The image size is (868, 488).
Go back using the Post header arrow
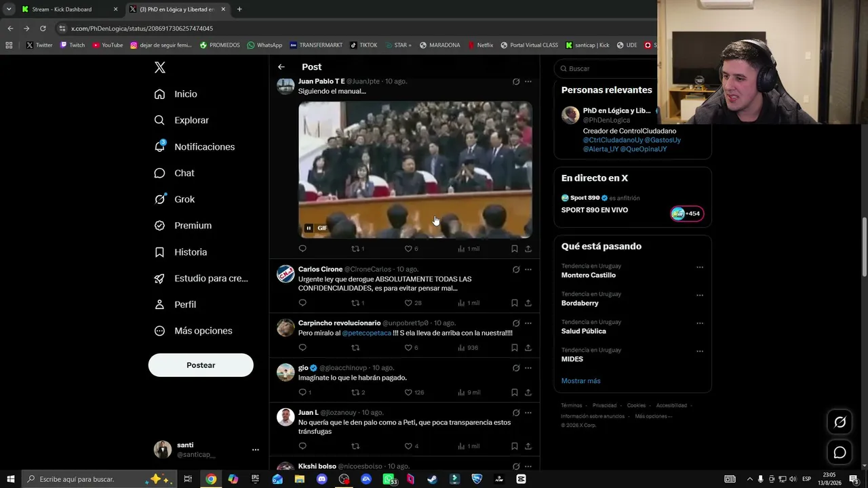[281, 67]
